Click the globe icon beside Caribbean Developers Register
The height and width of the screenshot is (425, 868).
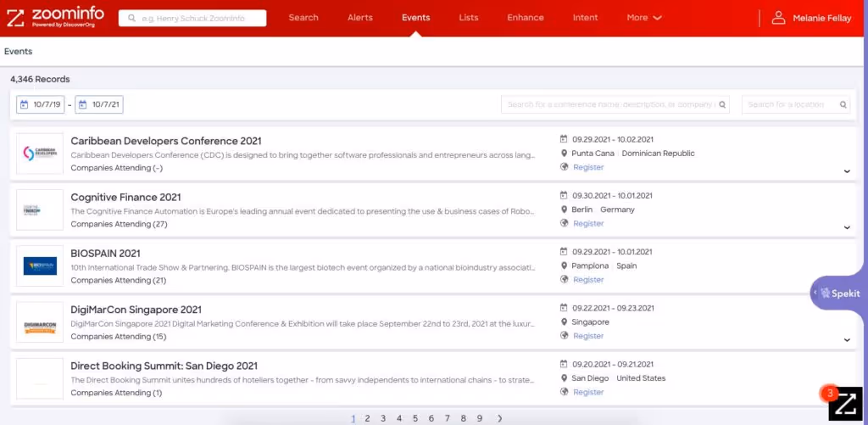[x=564, y=167]
